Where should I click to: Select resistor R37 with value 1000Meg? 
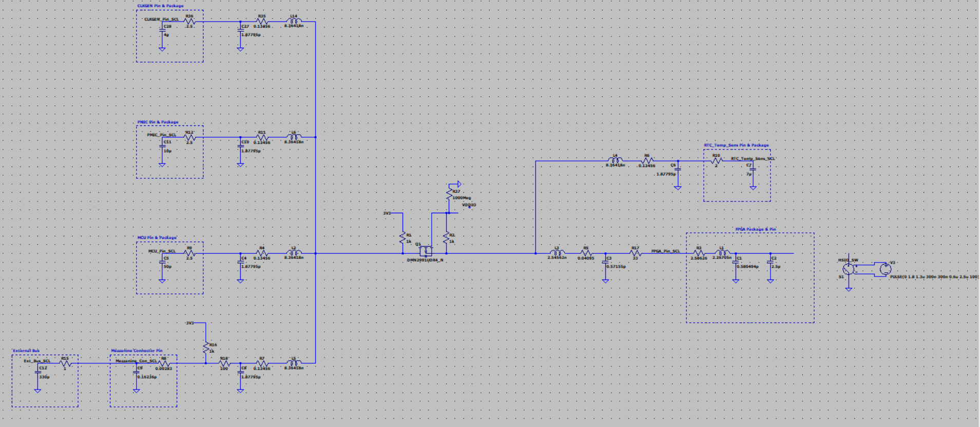[449, 194]
